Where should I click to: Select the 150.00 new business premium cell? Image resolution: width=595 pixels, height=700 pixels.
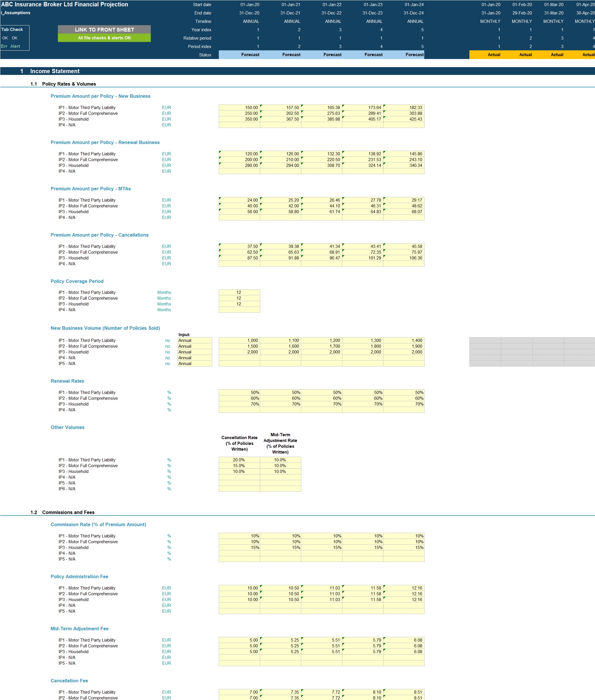click(239, 108)
